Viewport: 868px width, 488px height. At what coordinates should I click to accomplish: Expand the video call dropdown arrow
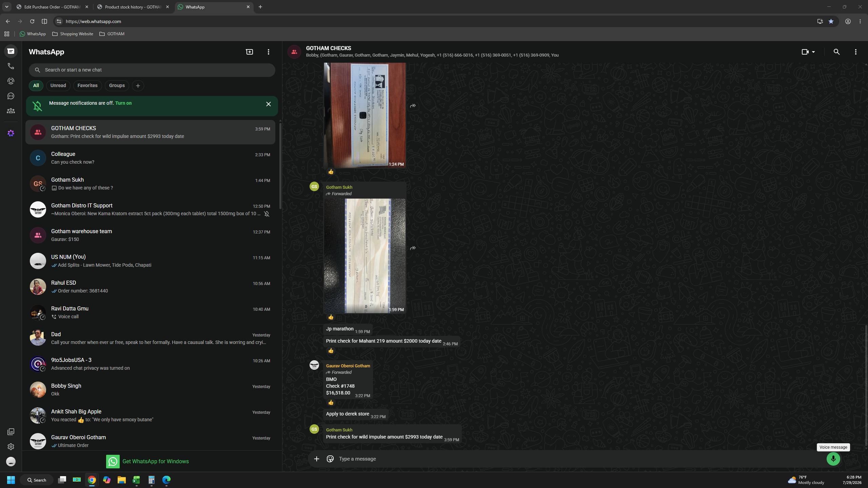pyautogui.click(x=813, y=52)
